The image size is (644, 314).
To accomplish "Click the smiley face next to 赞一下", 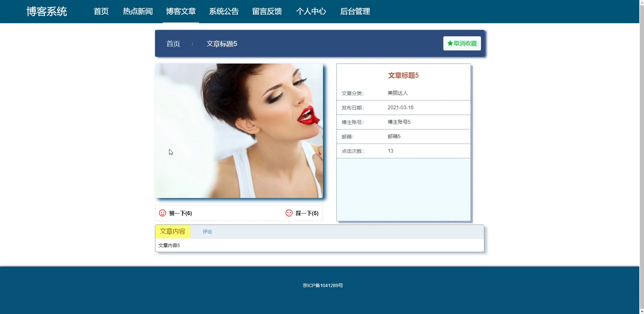I will tap(162, 213).
